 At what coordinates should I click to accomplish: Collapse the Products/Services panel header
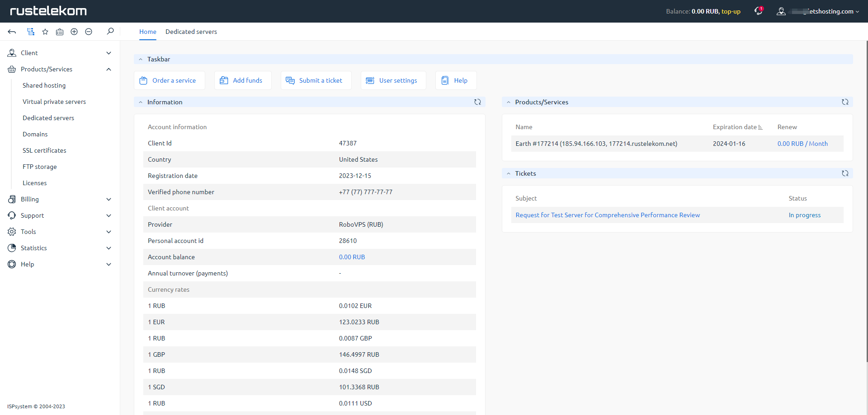[509, 102]
